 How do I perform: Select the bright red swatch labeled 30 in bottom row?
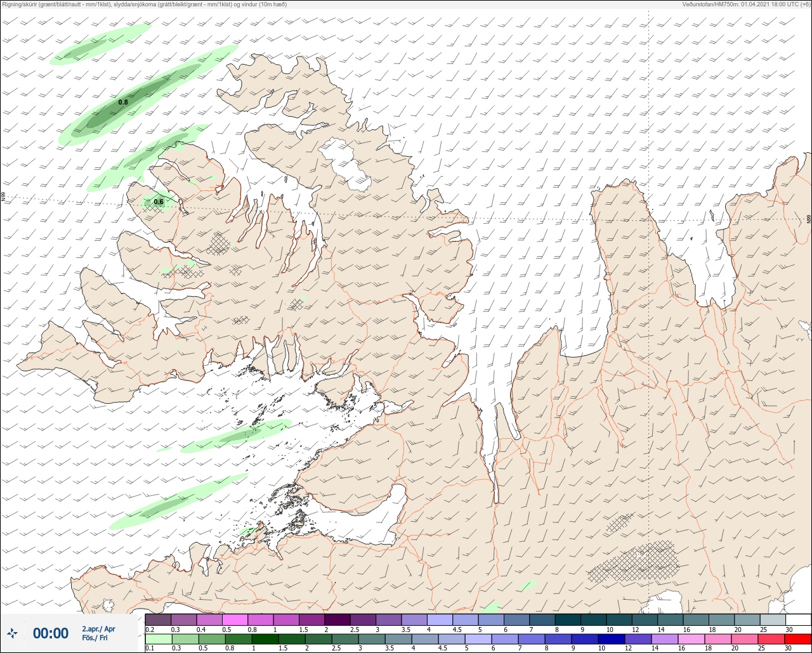(797, 639)
